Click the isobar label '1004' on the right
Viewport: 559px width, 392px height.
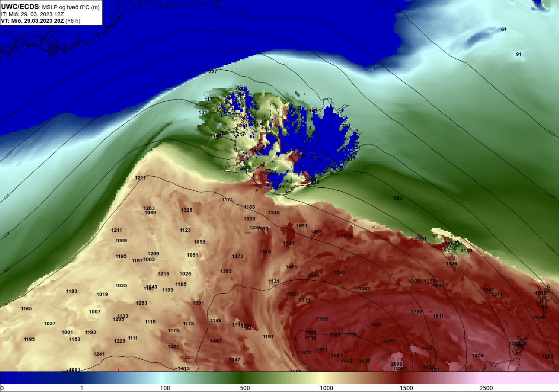(x=551, y=249)
